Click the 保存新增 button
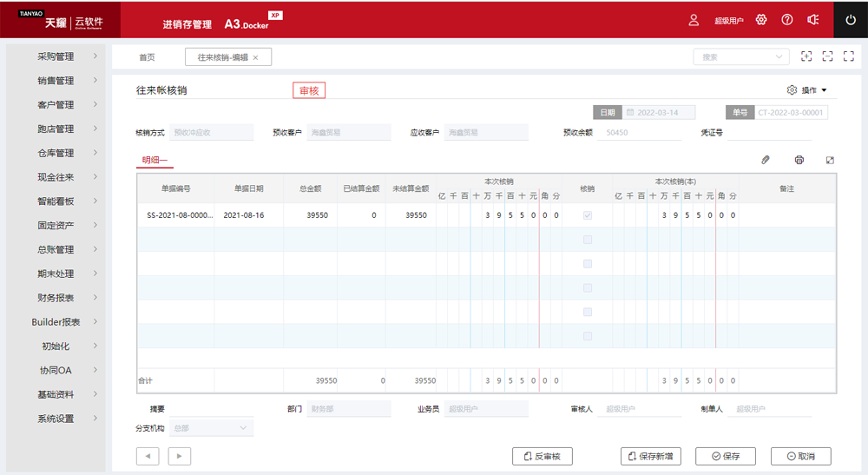Image resolution: width=868 pixels, height=475 pixels. pos(651,456)
